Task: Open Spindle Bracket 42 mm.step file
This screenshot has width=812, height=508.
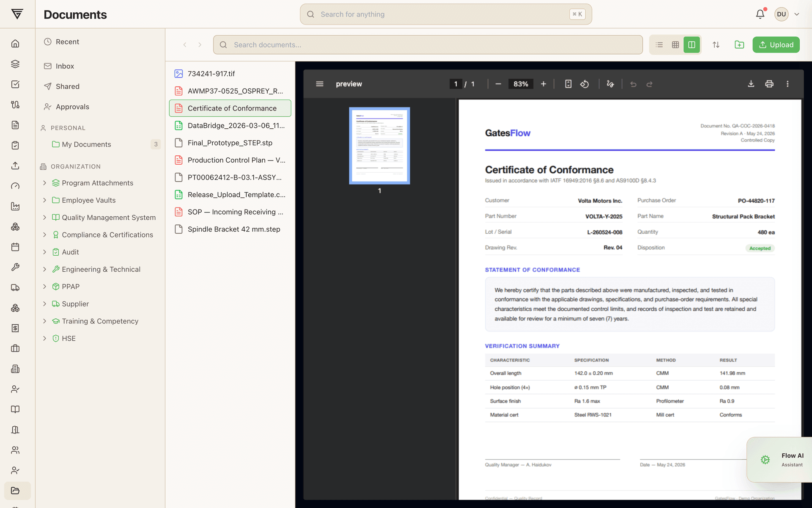Action: [230, 229]
